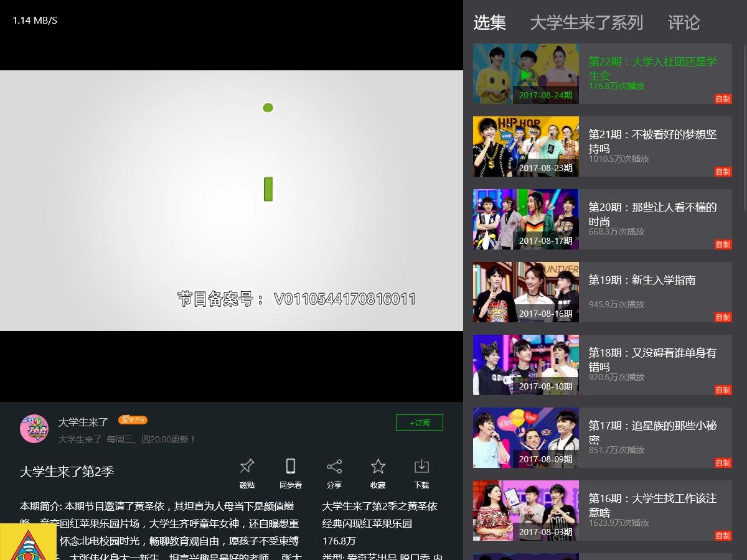Click the green play icon on episode 22 thumbnail
The image size is (747, 560).
pos(526,74)
